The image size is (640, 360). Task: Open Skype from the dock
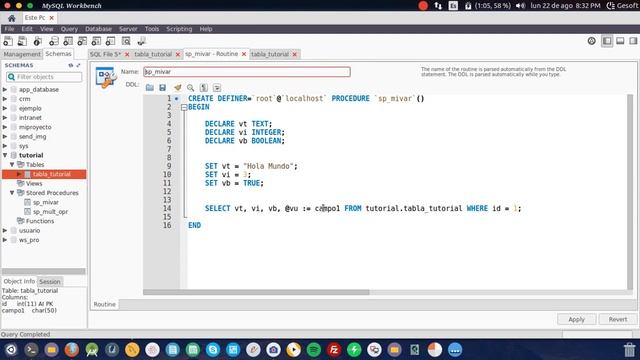pos(213,349)
